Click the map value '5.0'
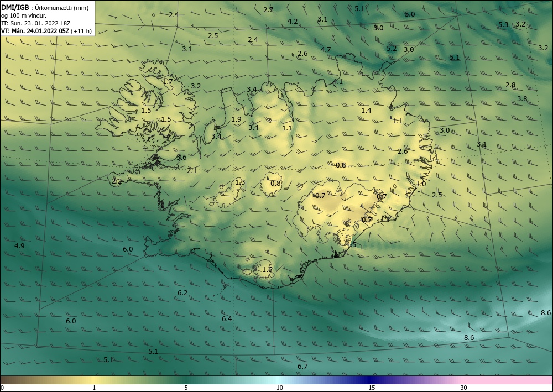The height and width of the screenshot is (392, 553). pos(410,14)
